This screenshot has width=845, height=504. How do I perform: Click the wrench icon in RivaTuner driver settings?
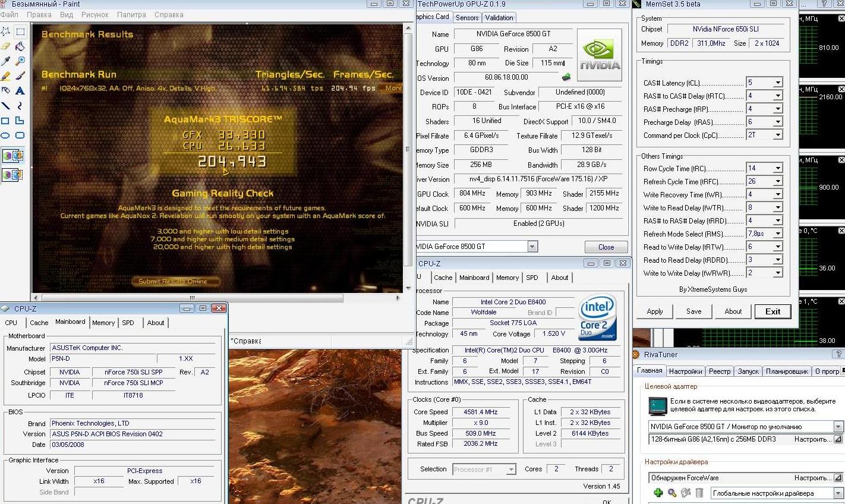point(686,493)
